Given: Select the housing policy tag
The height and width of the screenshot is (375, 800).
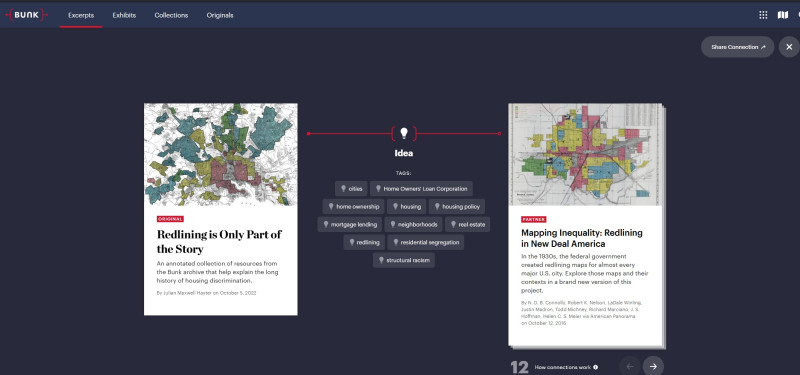Looking at the screenshot, I should [x=457, y=207].
